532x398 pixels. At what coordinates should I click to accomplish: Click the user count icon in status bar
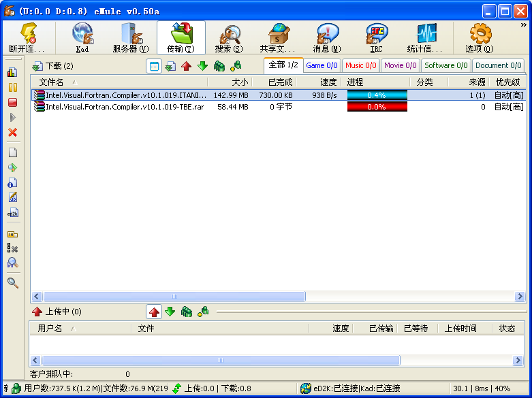click(x=16, y=388)
